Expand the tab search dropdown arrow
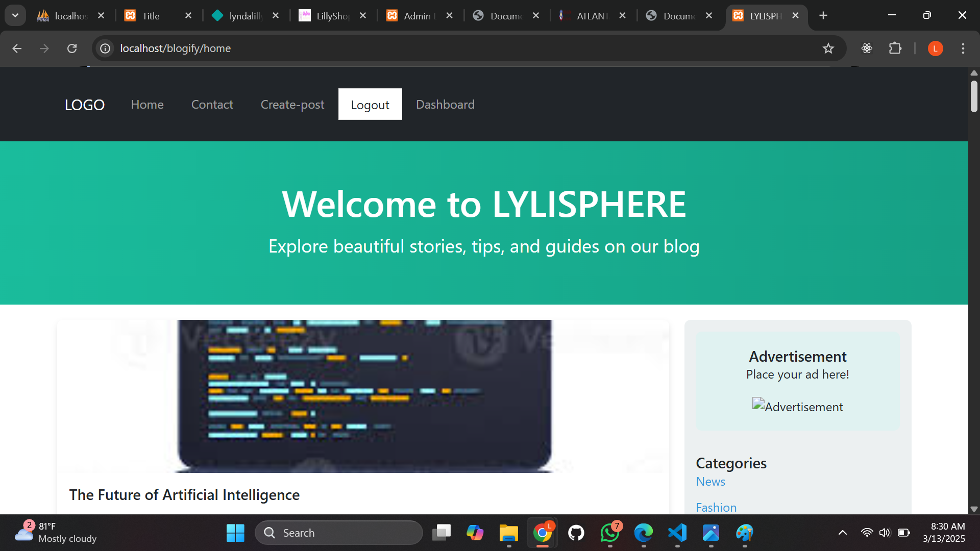Viewport: 980px width, 551px height. pyautogui.click(x=15, y=15)
